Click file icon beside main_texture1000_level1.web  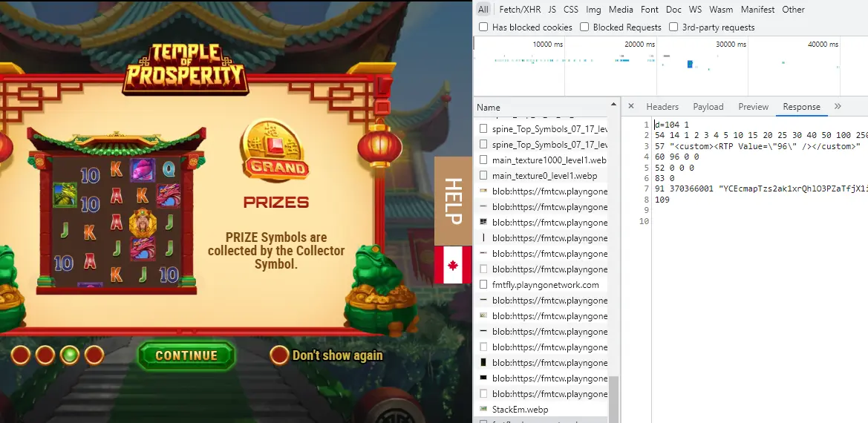coord(483,160)
